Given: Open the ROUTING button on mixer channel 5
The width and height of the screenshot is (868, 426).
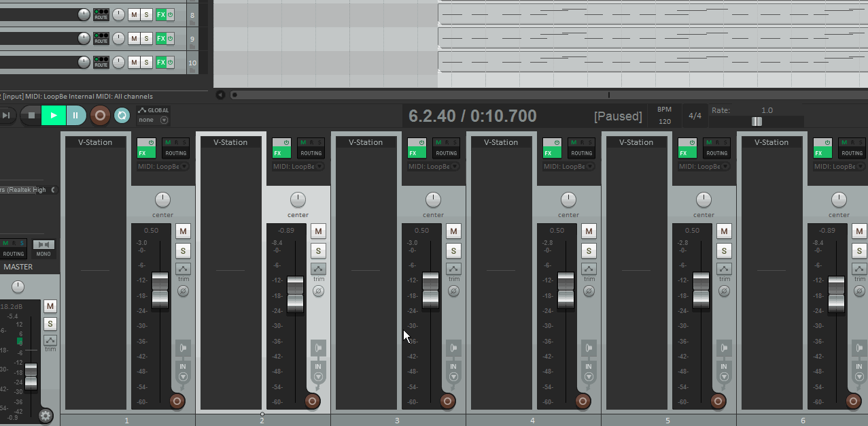Looking at the screenshot, I should pos(716,148).
